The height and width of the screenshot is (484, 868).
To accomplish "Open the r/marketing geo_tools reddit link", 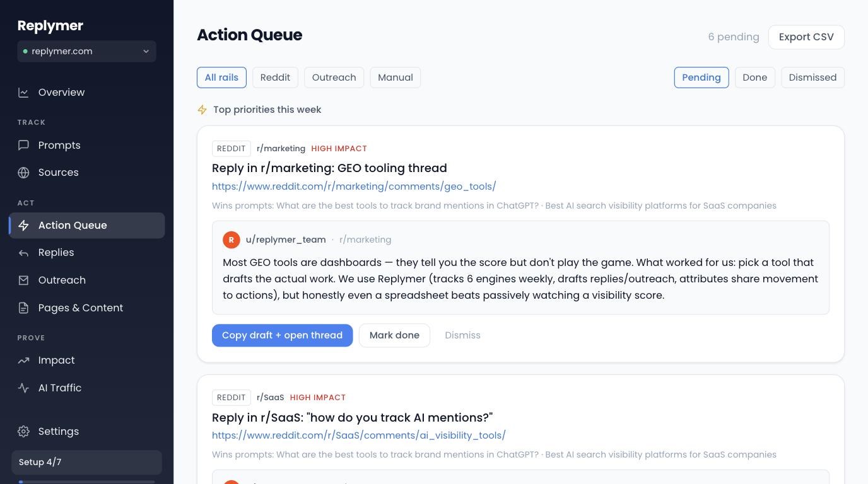I will click(x=354, y=187).
